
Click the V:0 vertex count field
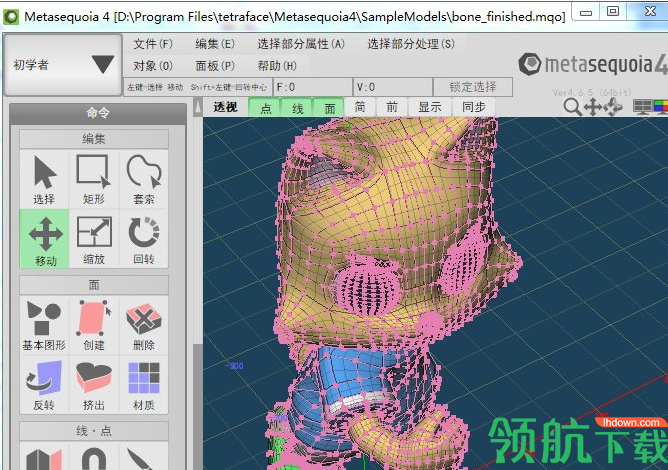coord(393,87)
